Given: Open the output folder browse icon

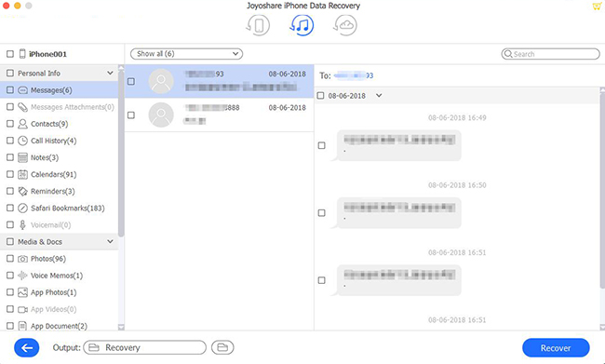Looking at the screenshot, I should point(222,347).
